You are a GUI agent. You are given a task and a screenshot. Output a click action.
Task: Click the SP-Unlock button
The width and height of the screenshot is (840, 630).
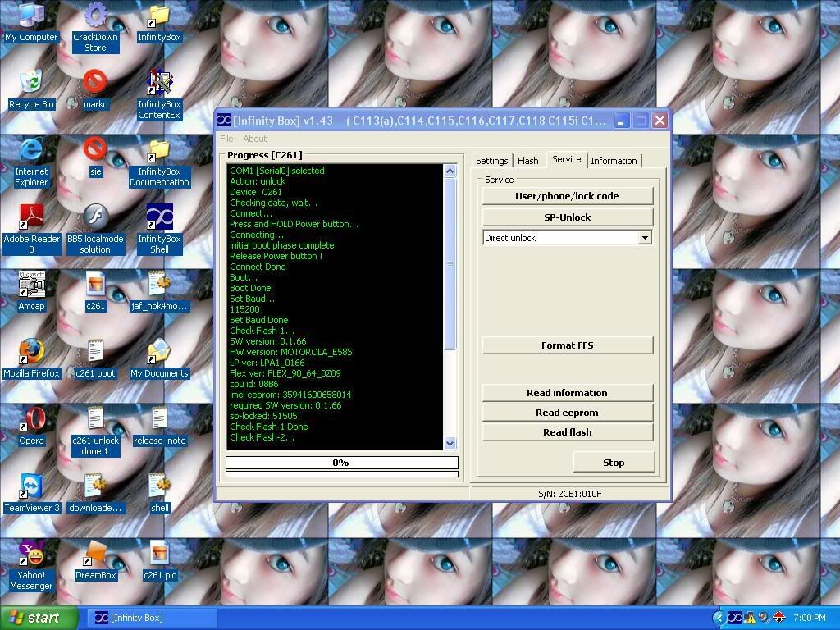(x=568, y=217)
